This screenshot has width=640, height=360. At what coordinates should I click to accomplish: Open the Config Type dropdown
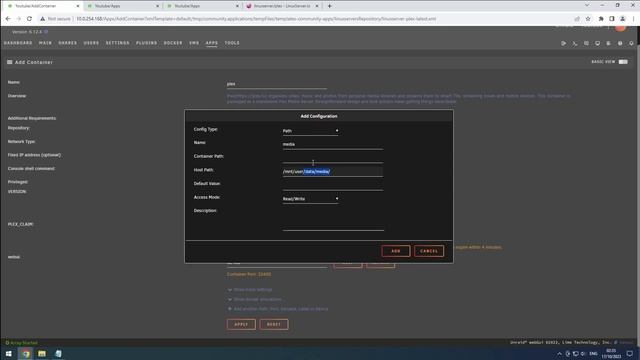coord(310,131)
